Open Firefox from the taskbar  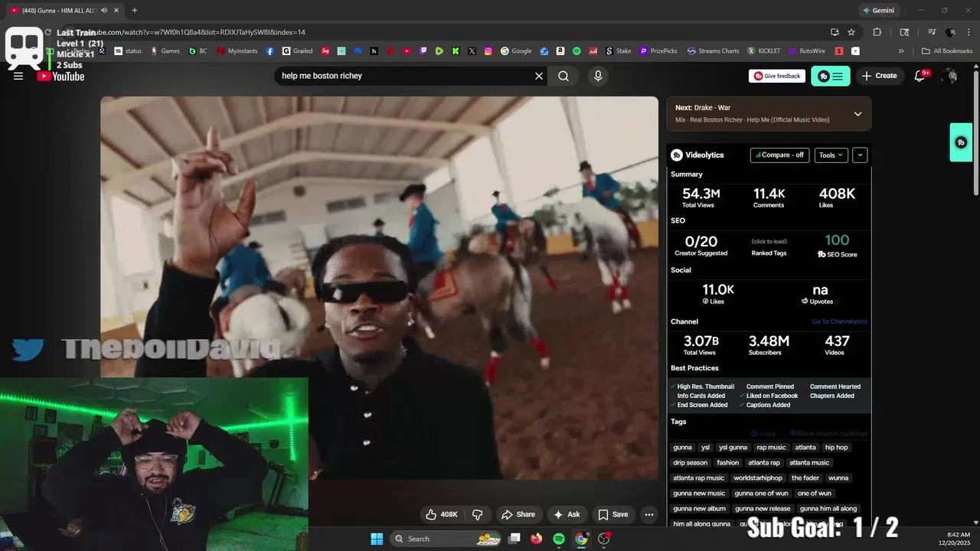click(537, 539)
